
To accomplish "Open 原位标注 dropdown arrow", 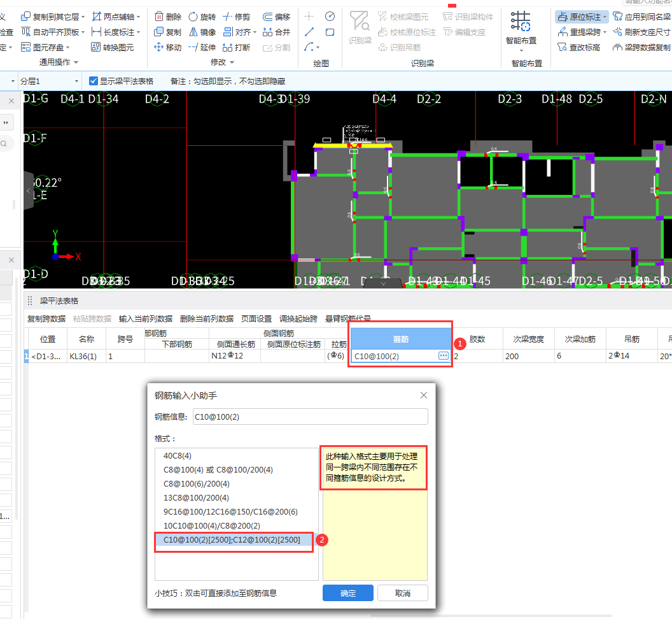I will pyautogui.click(x=605, y=17).
